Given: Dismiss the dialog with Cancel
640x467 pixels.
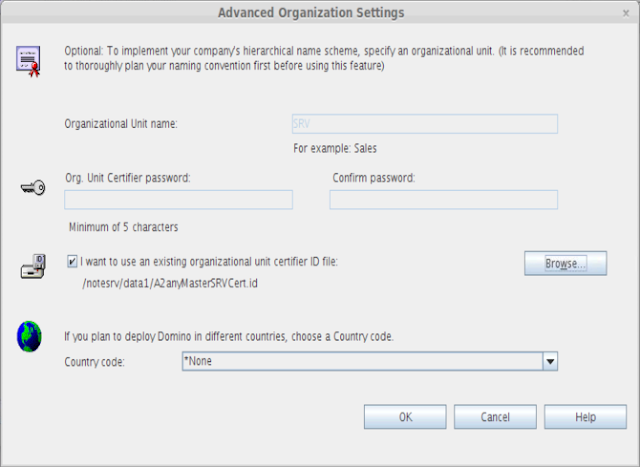Looking at the screenshot, I should 495,417.
